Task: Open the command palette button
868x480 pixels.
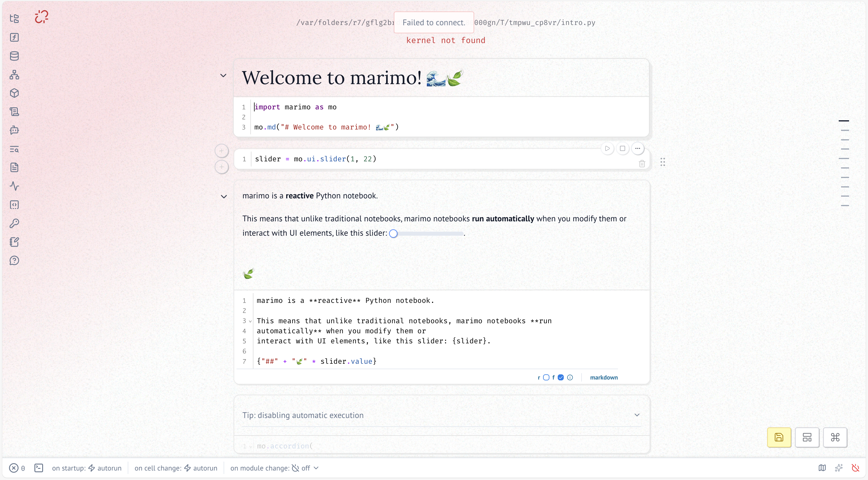Action: click(835, 437)
